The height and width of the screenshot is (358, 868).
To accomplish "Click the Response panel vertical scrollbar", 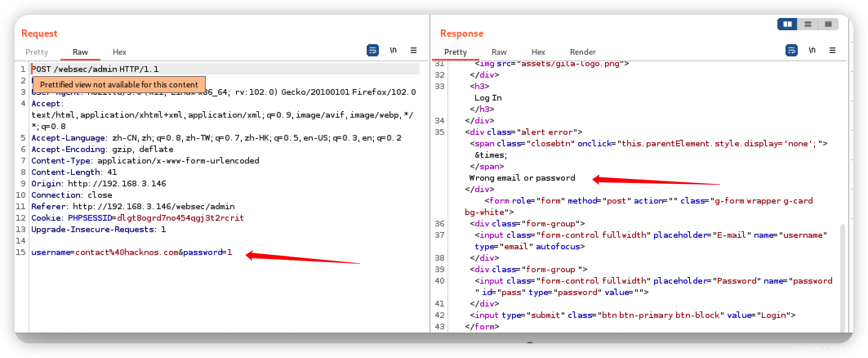I will tap(843, 278).
